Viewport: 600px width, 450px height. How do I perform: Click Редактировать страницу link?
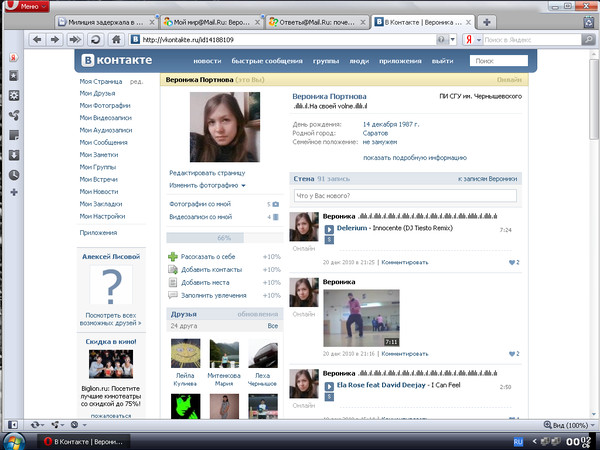pyautogui.click(x=207, y=173)
